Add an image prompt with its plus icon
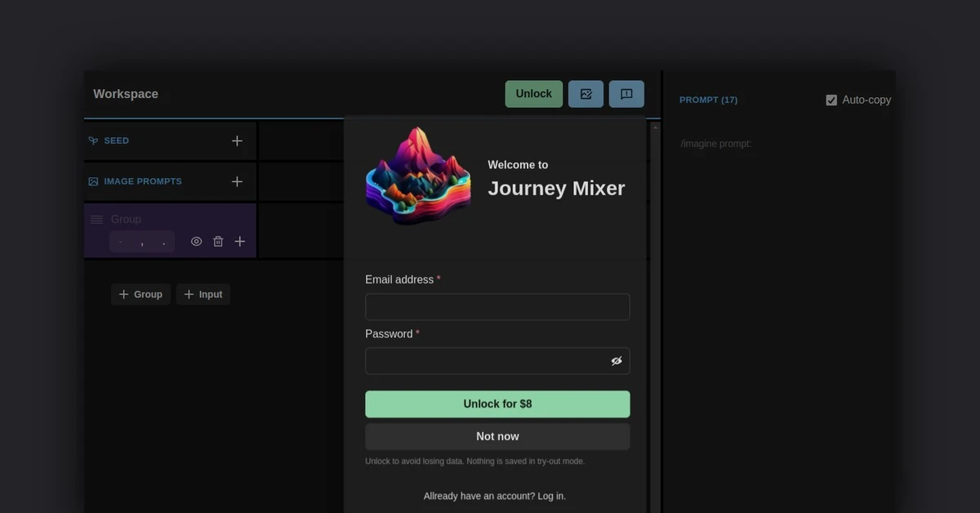Screen dimensions: 980x513 237,181
